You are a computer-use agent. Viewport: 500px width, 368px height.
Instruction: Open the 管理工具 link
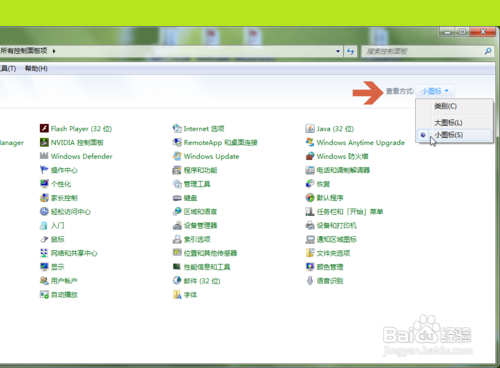[x=197, y=184]
